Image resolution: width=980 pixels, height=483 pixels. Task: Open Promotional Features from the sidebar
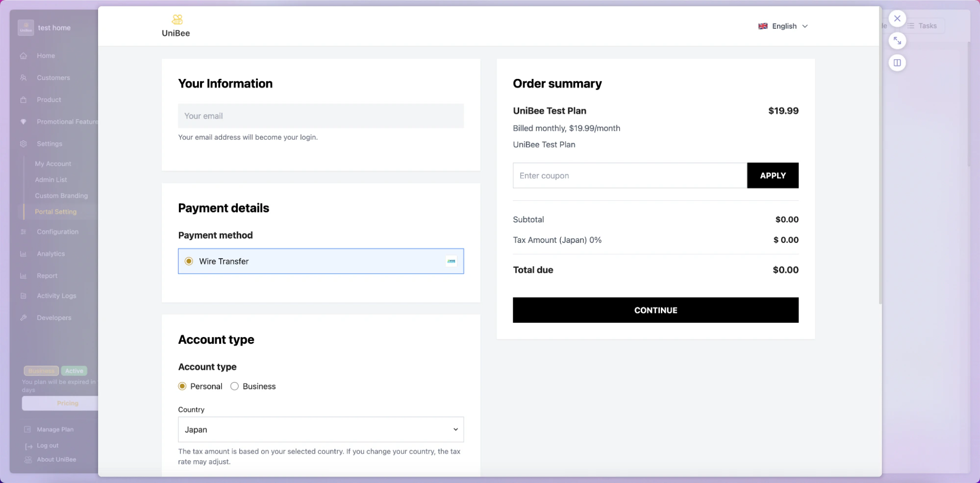[67, 121]
